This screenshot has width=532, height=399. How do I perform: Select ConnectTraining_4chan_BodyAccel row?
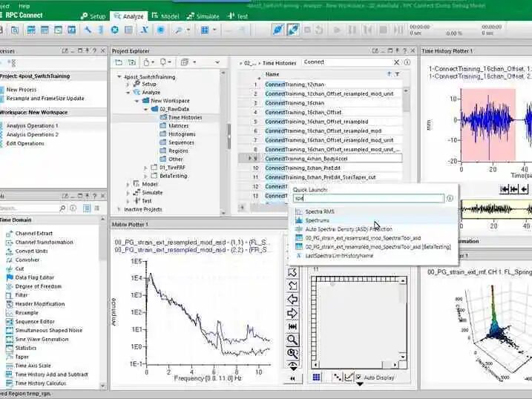(333, 159)
